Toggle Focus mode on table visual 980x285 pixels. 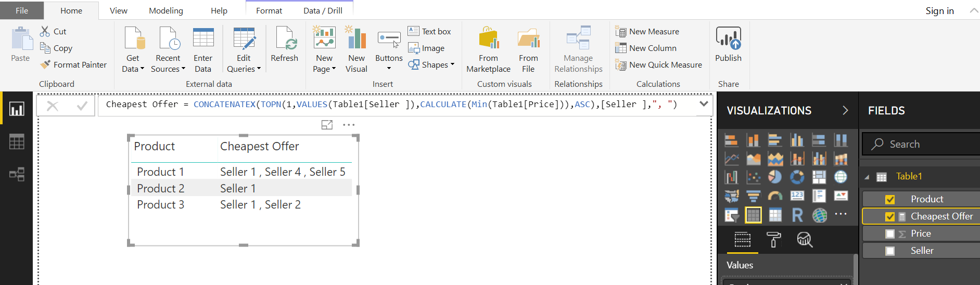pos(327,125)
